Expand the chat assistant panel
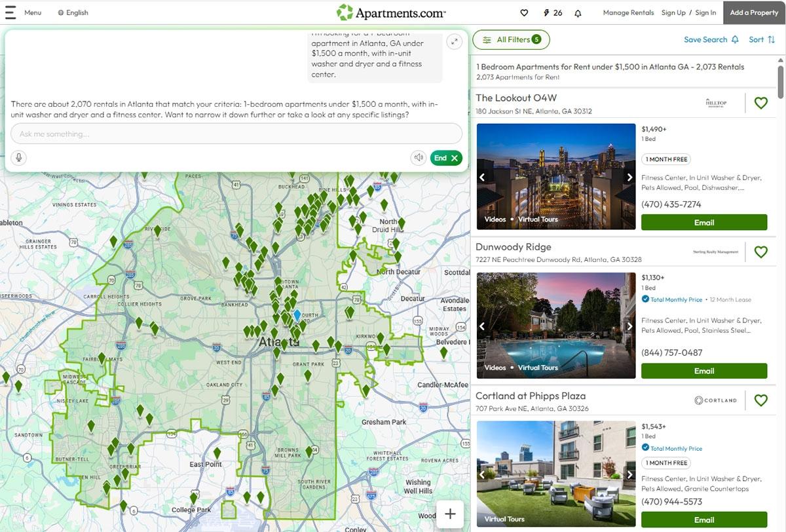The width and height of the screenshot is (786, 532). pyautogui.click(x=455, y=42)
